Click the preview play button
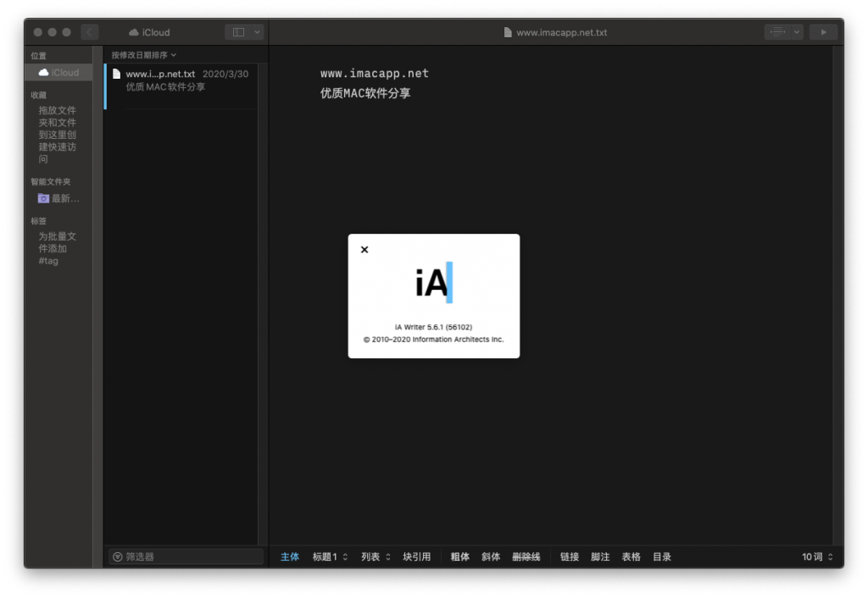Viewport: 868px width, 598px height. point(824,32)
